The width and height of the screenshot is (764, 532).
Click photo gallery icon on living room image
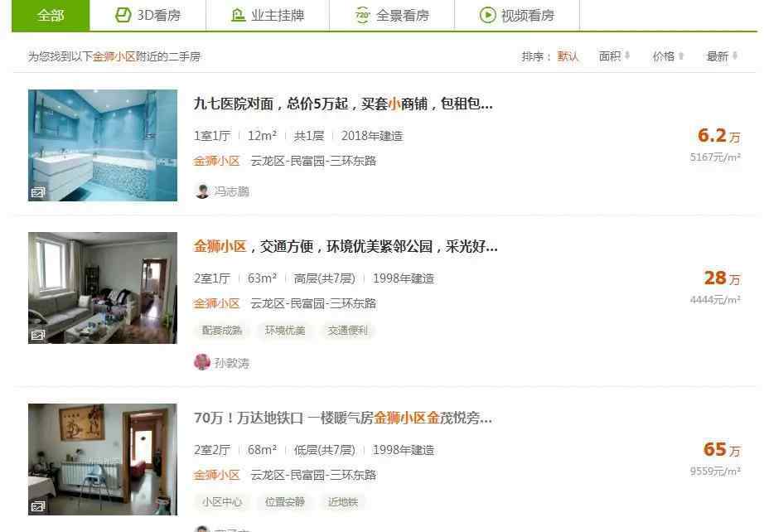38,335
